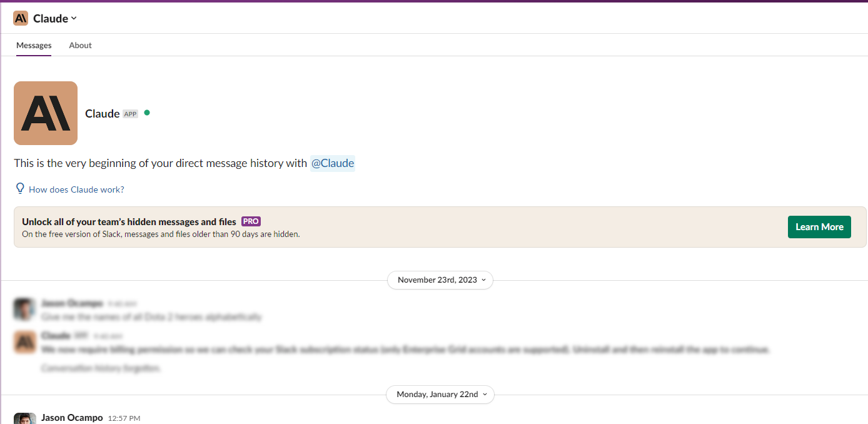Open the November 23rd, 2023 date dropdown
Viewport: 868px width, 424px height.
coord(440,280)
